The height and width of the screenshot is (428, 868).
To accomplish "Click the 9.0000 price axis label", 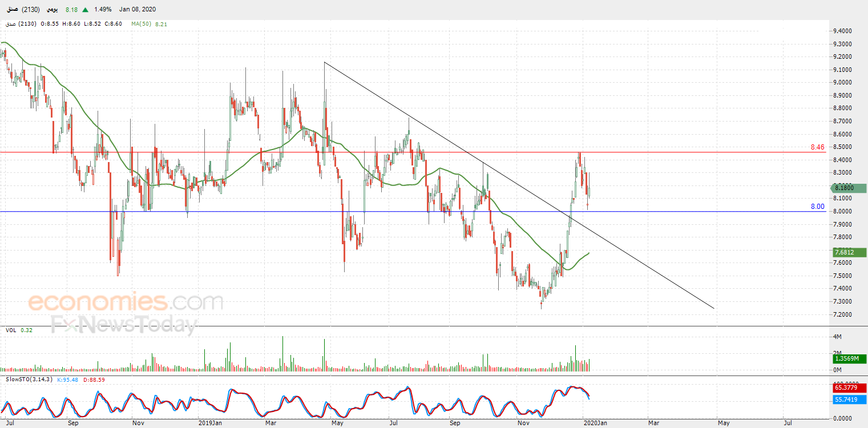I will coord(843,82).
